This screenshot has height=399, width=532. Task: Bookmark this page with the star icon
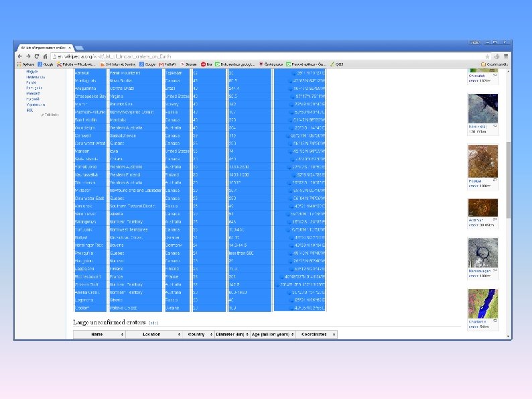point(487,56)
